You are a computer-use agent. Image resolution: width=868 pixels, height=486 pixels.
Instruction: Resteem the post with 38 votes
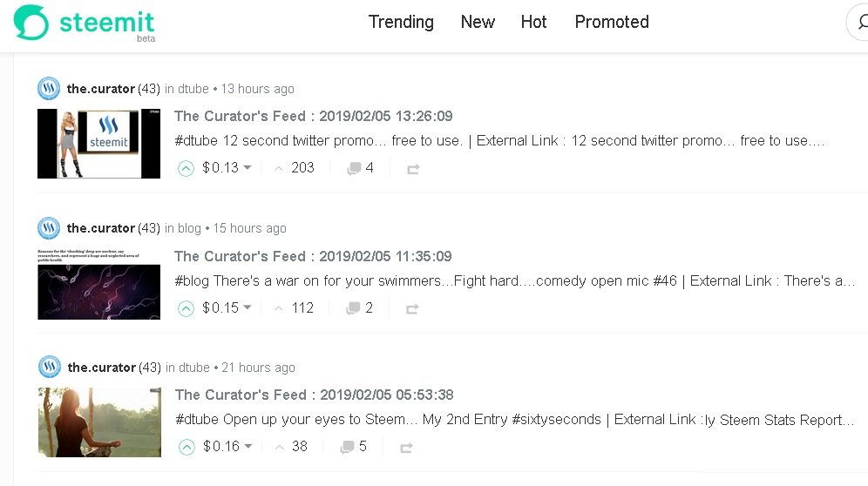pyautogui.click(x=406, y=448)
